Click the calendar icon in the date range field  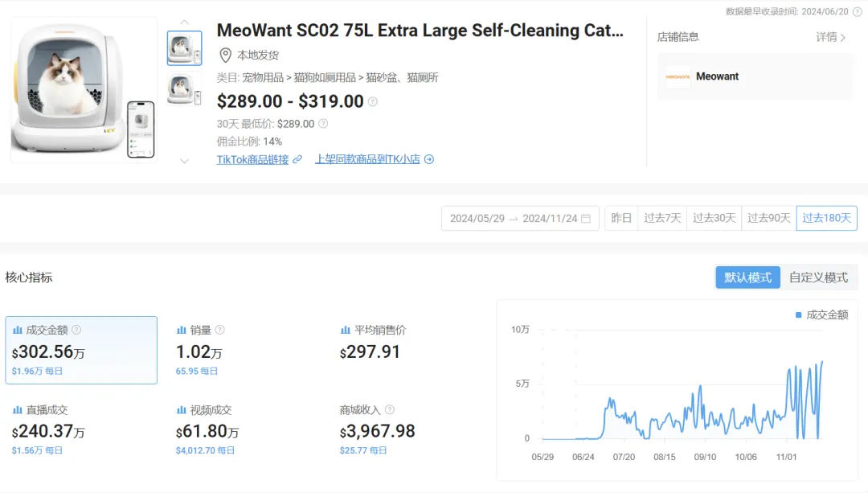(586, 219)
